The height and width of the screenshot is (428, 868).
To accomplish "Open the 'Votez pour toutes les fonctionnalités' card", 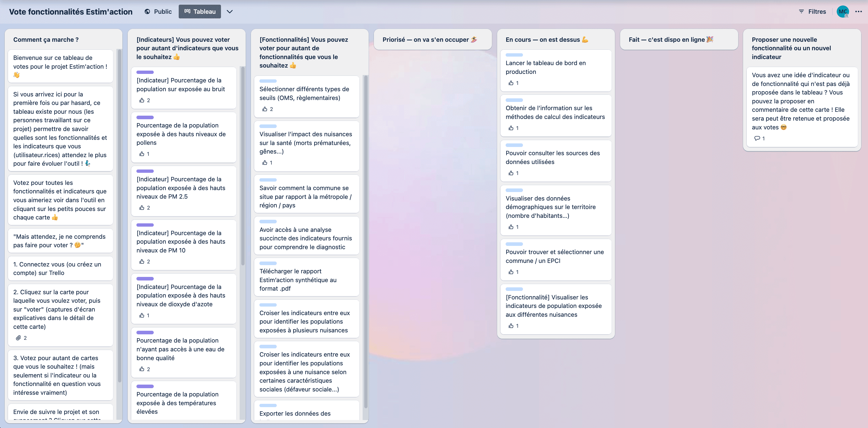I will [61, 200].
